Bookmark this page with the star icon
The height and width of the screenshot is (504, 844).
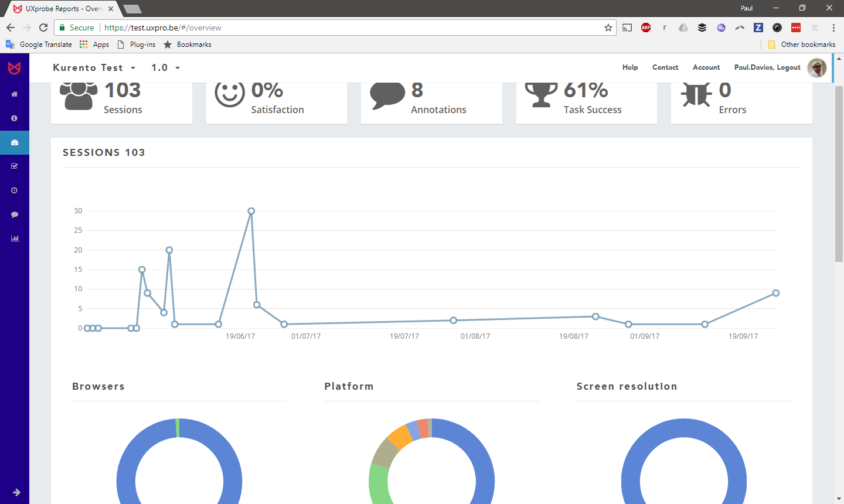click(608, 28)
